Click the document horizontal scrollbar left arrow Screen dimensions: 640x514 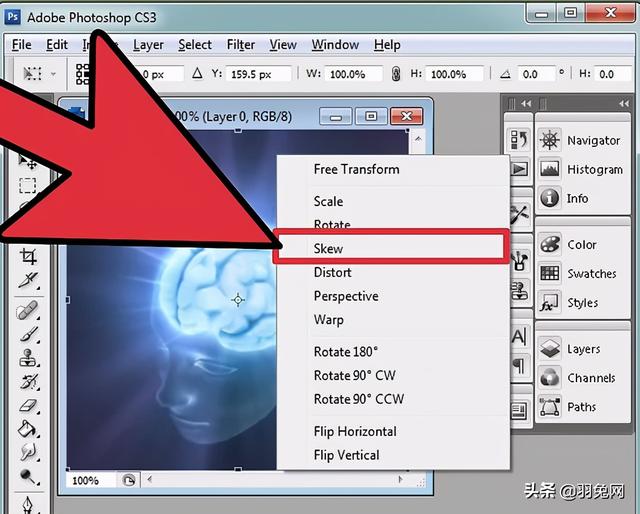(x=150, y=479)
